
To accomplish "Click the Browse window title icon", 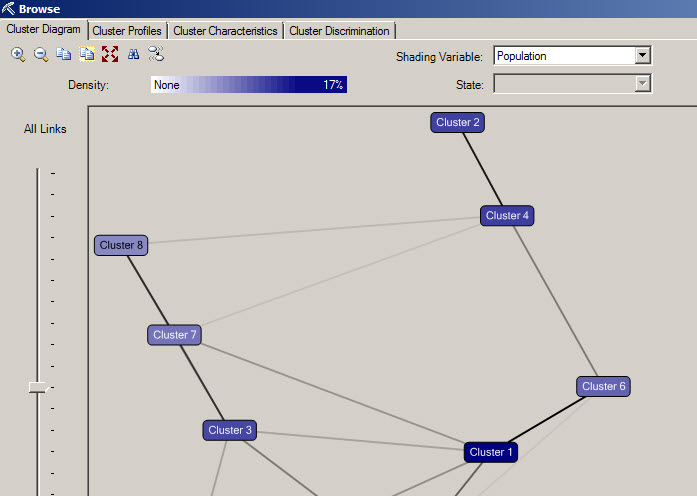I will click(x=8, y=8).
